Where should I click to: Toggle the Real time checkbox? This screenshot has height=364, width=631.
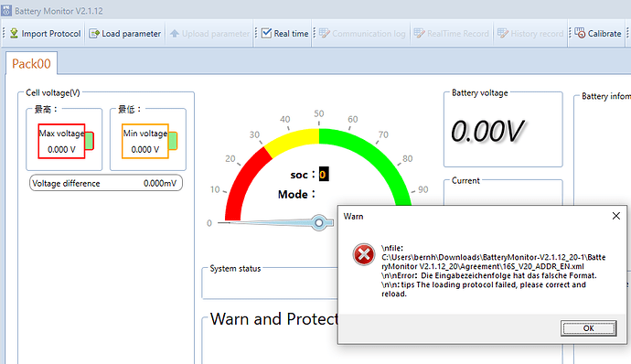tap(266, 33)
